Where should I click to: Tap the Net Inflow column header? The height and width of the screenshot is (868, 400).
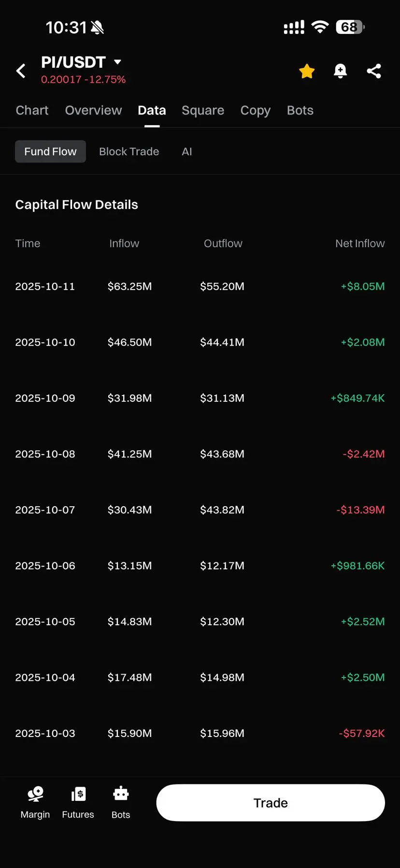pyautogui.click(x=360, y=243)
